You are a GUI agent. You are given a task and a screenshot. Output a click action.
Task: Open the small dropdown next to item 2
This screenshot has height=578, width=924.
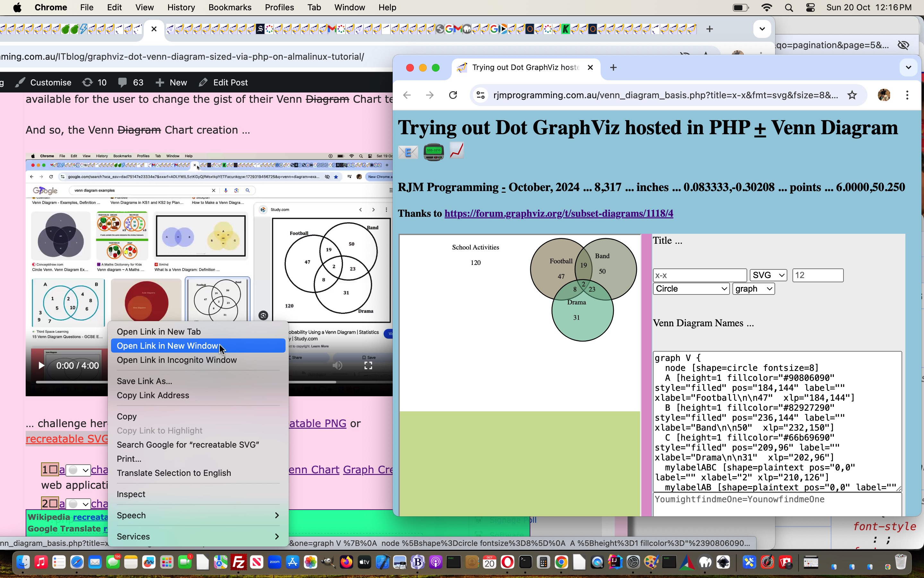(78, 504)
